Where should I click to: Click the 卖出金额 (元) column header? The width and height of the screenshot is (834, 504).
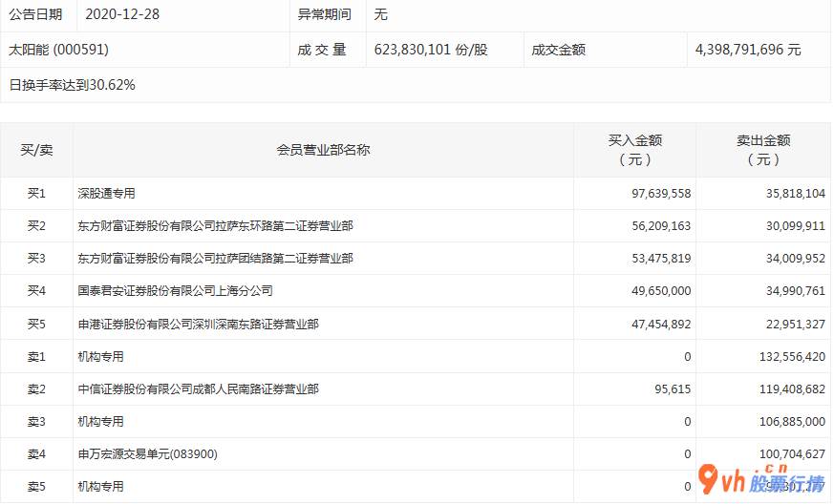coord(763,150)
